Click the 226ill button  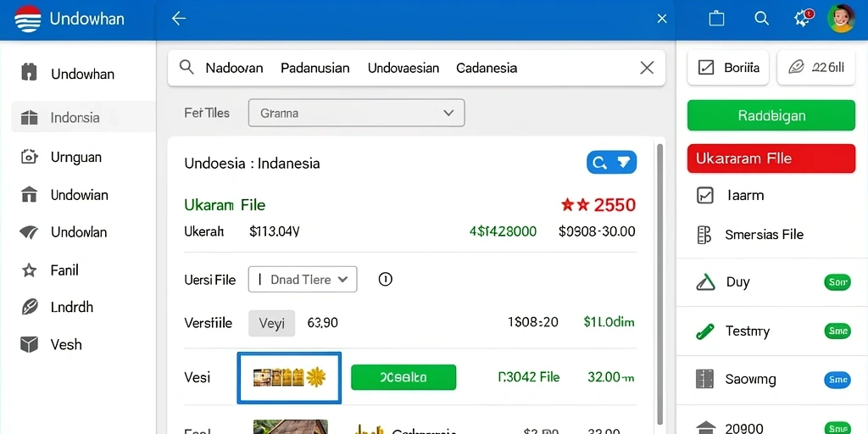[816, 68]
